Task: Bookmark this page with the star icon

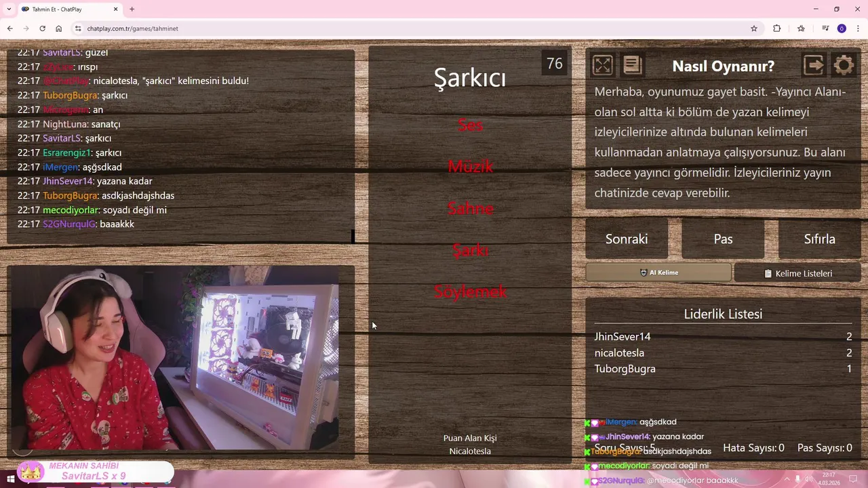Action: 753,28
